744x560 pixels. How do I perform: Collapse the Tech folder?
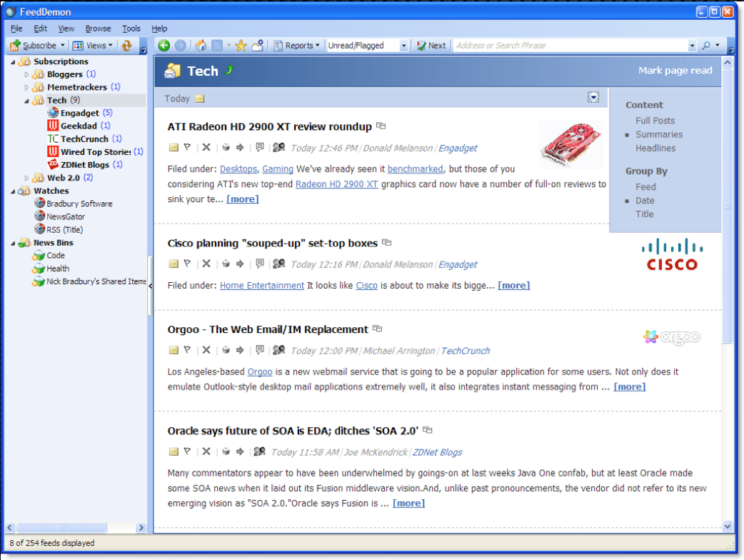click(x=26, y=101)
